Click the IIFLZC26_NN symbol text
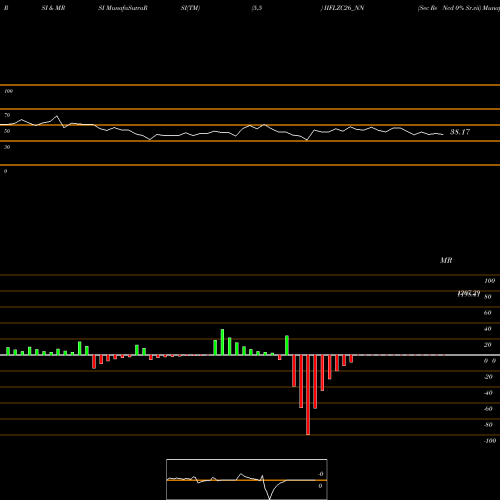 point(343,8)
